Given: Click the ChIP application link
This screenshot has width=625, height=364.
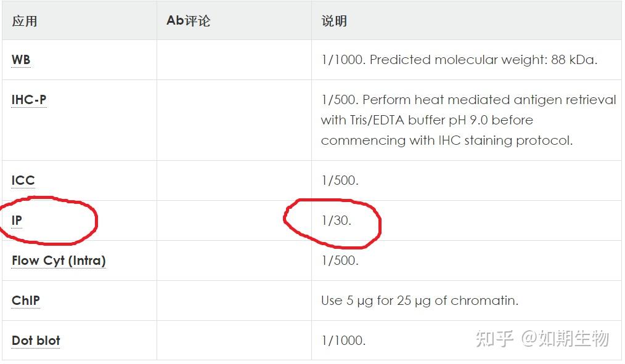Looking at the screenshot, I should click(26, 301).
